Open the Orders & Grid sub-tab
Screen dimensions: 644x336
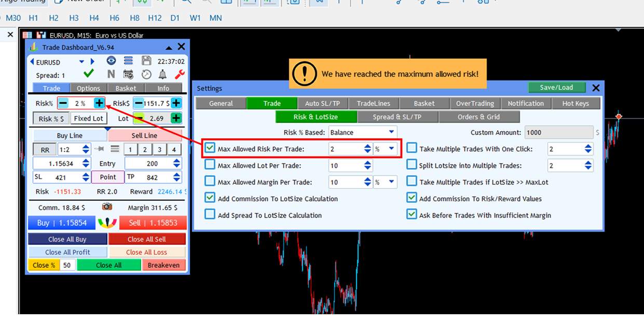click(479, 117)
